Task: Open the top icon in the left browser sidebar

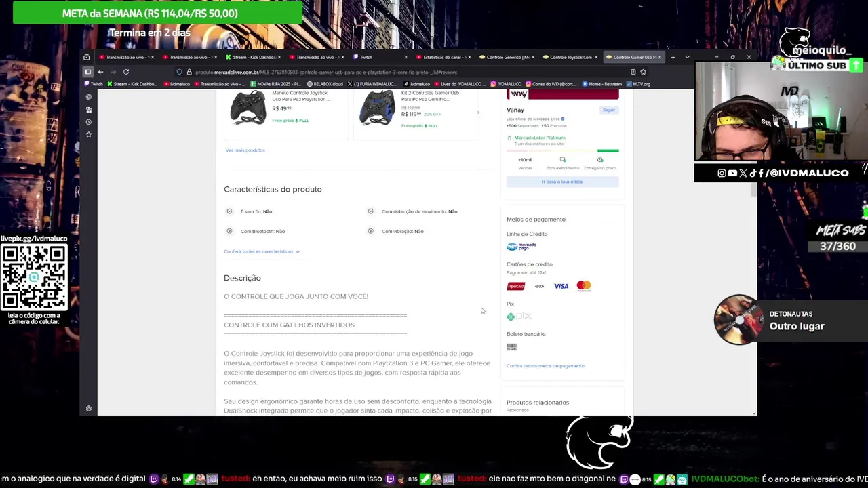Action: pyautogui.click(x=89, y=97)
